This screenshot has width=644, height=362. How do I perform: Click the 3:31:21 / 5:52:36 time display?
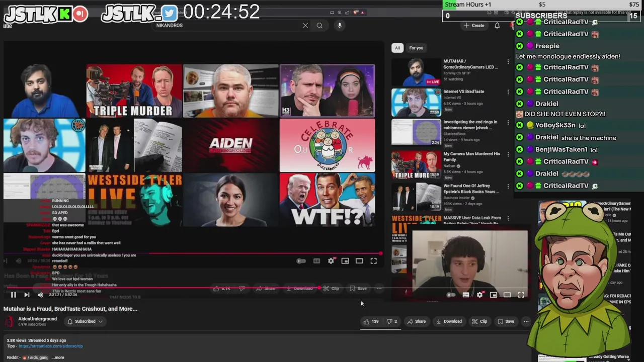[63, 295]
